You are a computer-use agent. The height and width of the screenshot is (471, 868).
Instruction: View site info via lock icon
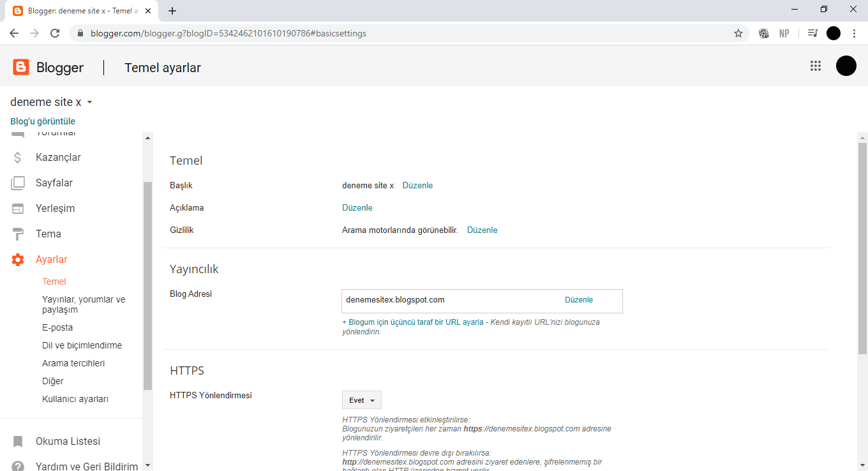tap(80, 33)
